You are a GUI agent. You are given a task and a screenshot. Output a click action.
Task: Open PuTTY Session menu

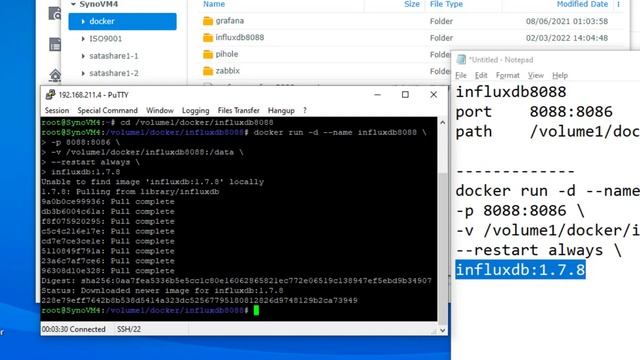click(57, 111)
